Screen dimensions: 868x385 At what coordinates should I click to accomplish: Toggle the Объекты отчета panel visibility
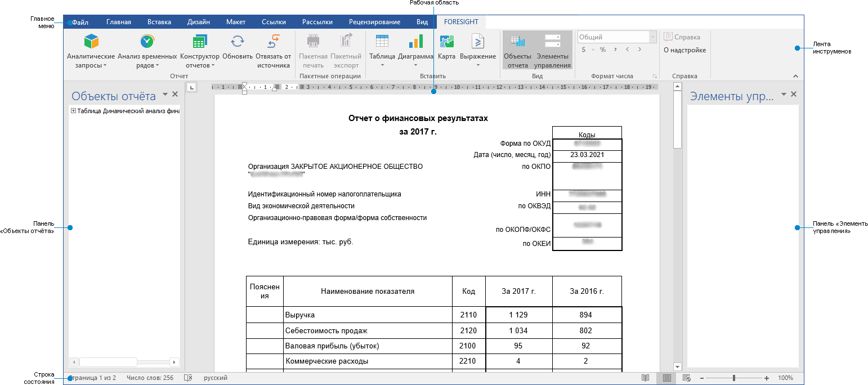coord(517,50)
